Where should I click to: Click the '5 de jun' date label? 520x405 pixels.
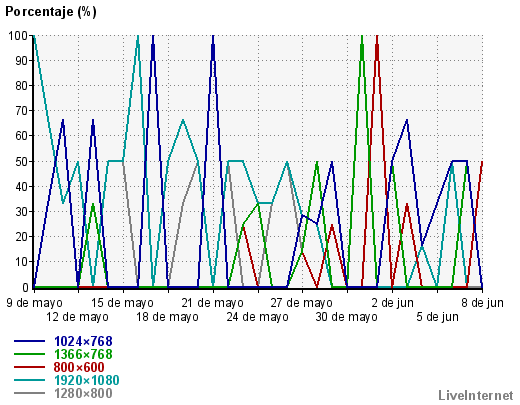[437, 317]
